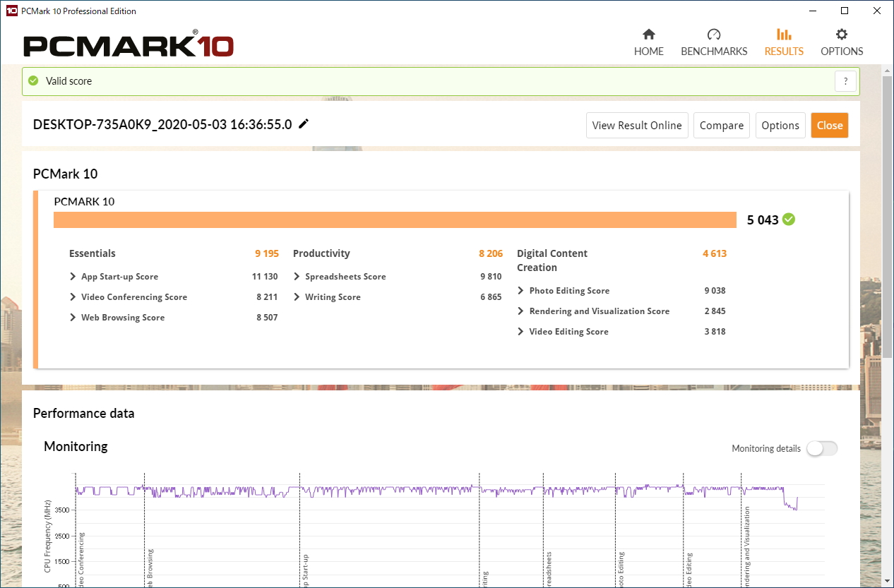
Task: Click the pencil icon to rename result
Action: (304, 124)
